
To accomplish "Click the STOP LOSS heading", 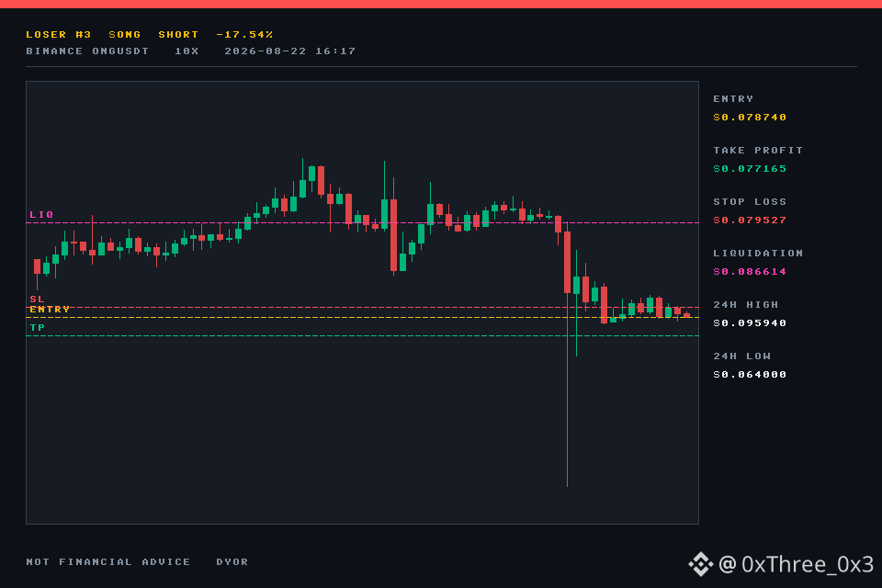I will pos(750,201).
